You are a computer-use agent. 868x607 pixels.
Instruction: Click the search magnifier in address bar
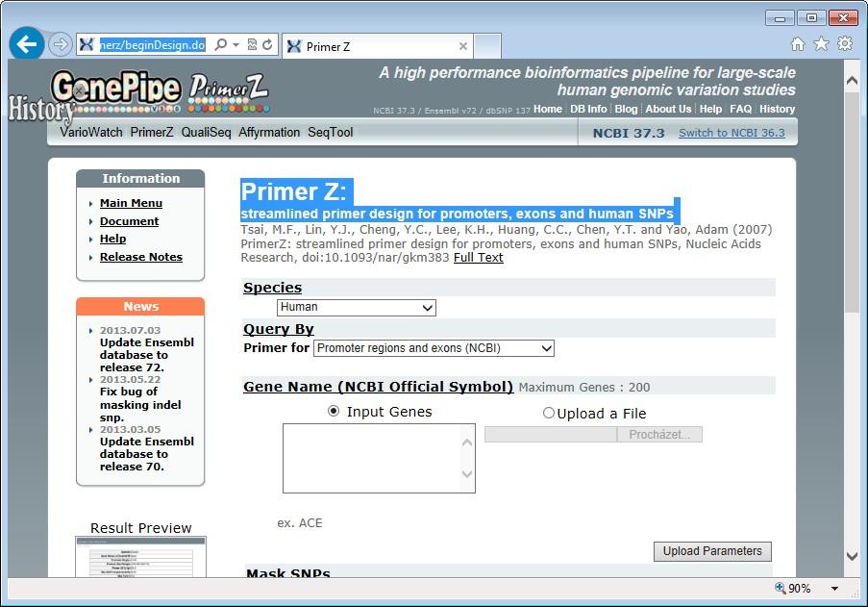pos(220,44)
